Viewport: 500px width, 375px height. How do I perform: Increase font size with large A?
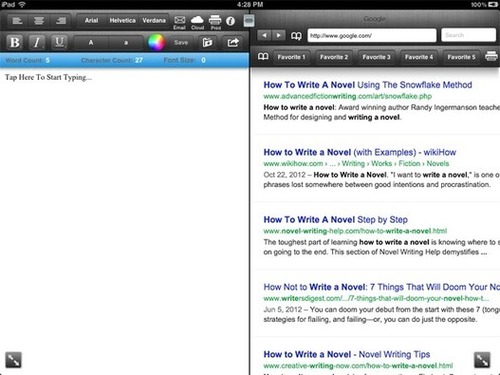(x=91, y=42)
